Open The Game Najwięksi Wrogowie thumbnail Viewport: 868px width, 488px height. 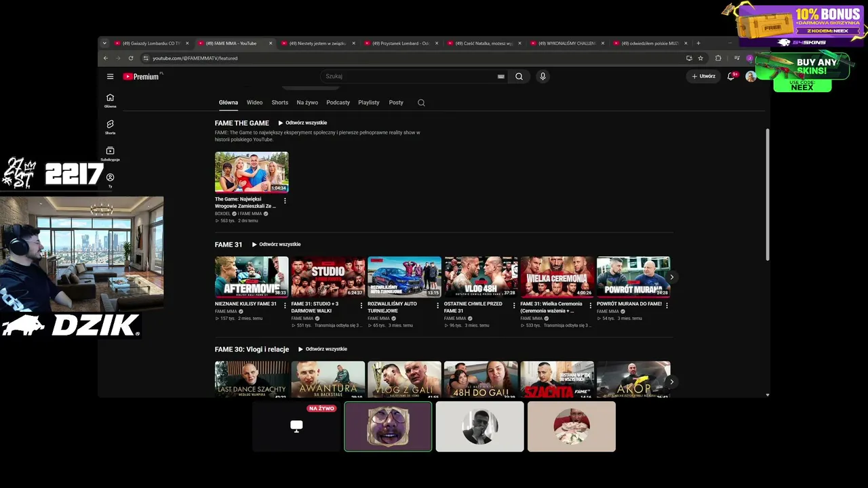click(x=252, y=172)
